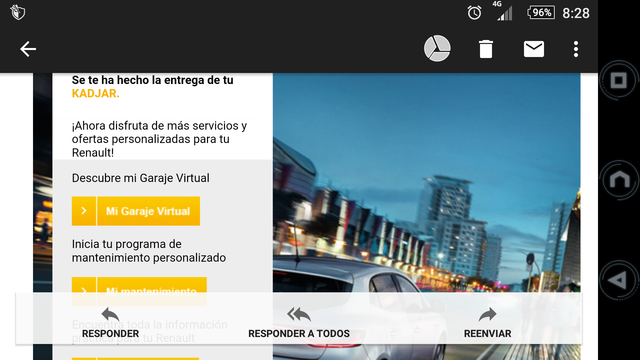Go to home screen with house button
The image size is (640, 360).
coord(619,180)
